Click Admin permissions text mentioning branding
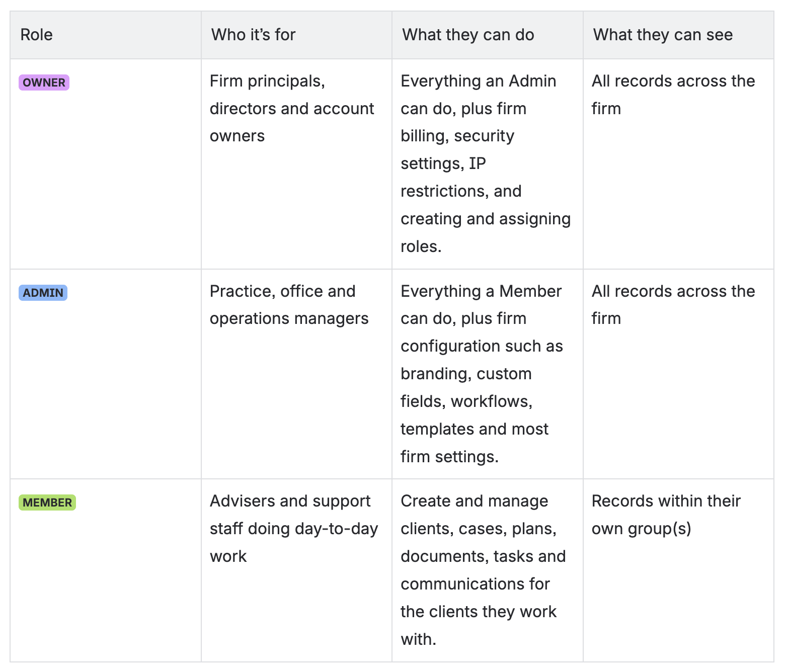 click(x=482, y=374)
